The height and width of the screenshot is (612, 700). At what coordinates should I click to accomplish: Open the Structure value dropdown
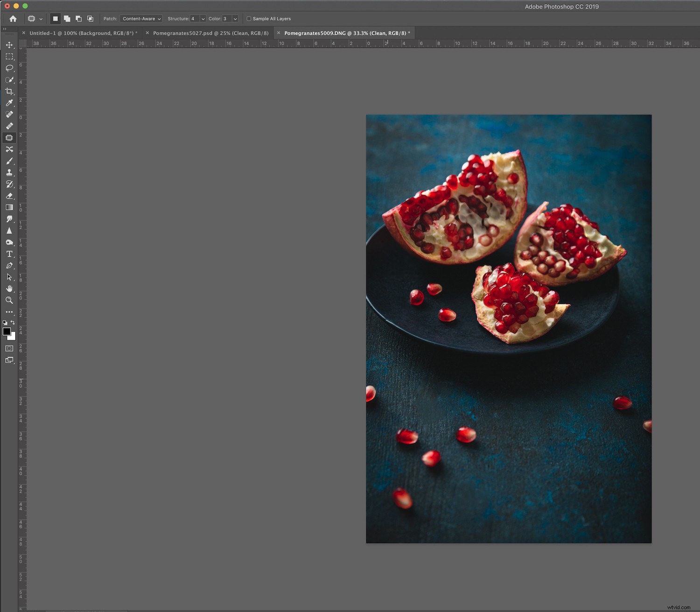[x=202, y=19]
